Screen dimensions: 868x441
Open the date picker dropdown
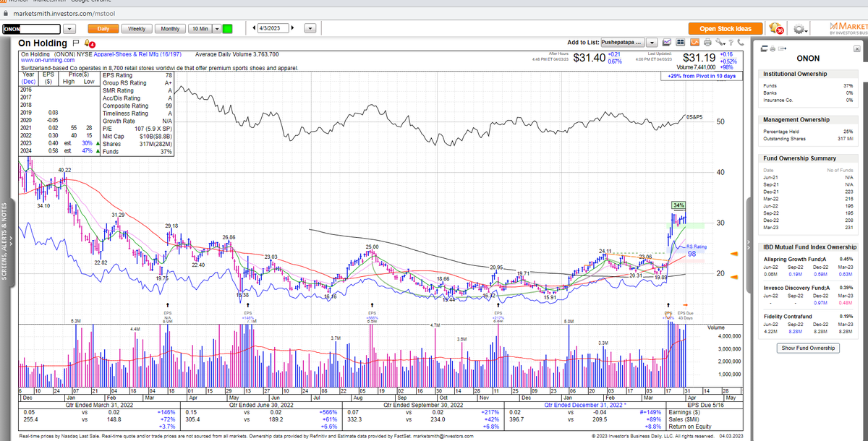pos(310,28)
